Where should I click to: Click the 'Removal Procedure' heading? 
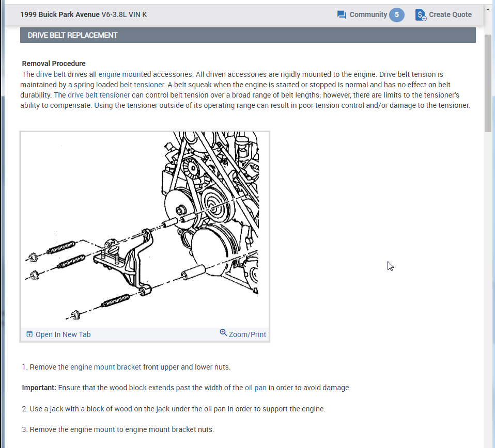[54, 63]
